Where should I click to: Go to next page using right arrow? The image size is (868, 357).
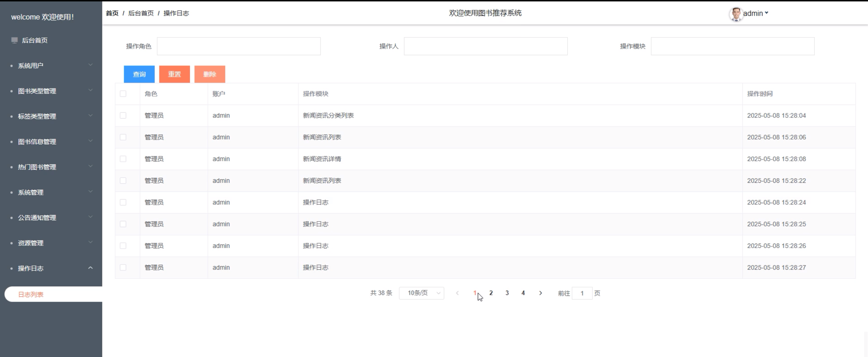coord(541,293)
